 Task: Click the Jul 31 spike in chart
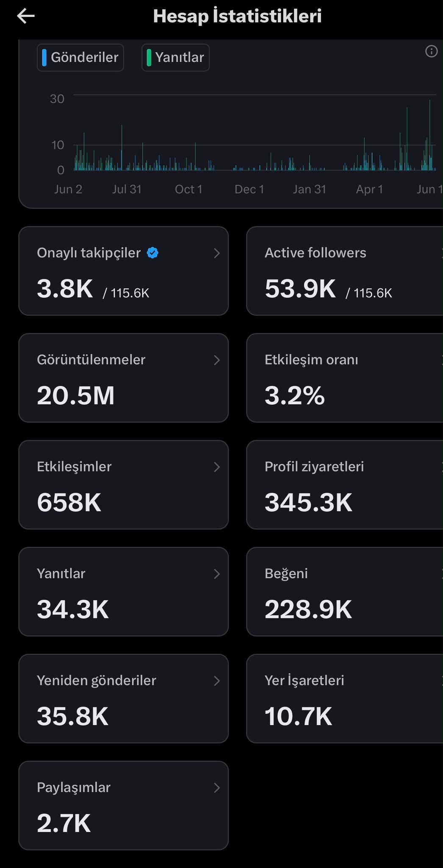coord(122,147)
